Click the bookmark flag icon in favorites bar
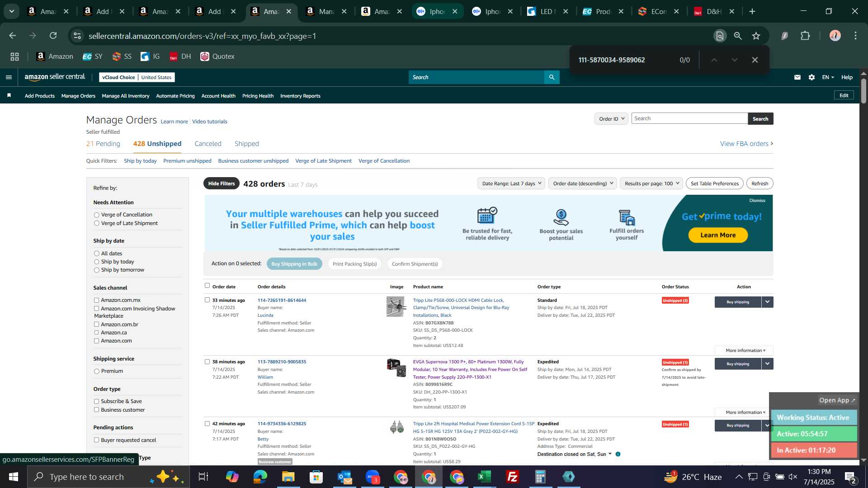This screenshot has width=868, height=488. tap(9, 95)
